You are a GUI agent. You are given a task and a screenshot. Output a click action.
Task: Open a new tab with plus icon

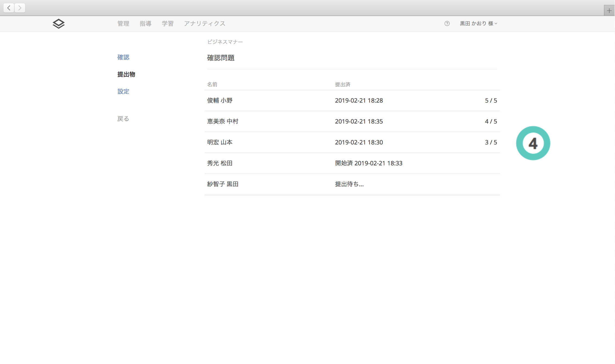point(609,11)
